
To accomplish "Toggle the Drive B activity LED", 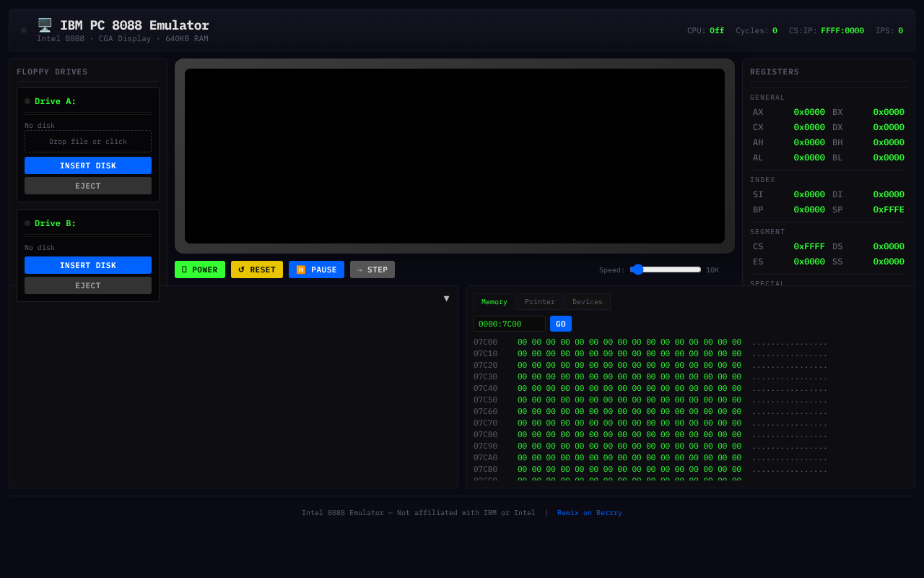I will (27, 223).
